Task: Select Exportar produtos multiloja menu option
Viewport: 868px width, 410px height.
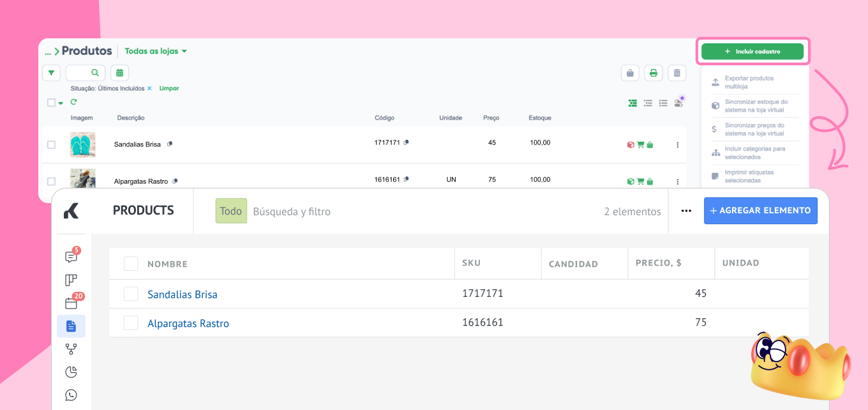Action: [x=749, y=82]
